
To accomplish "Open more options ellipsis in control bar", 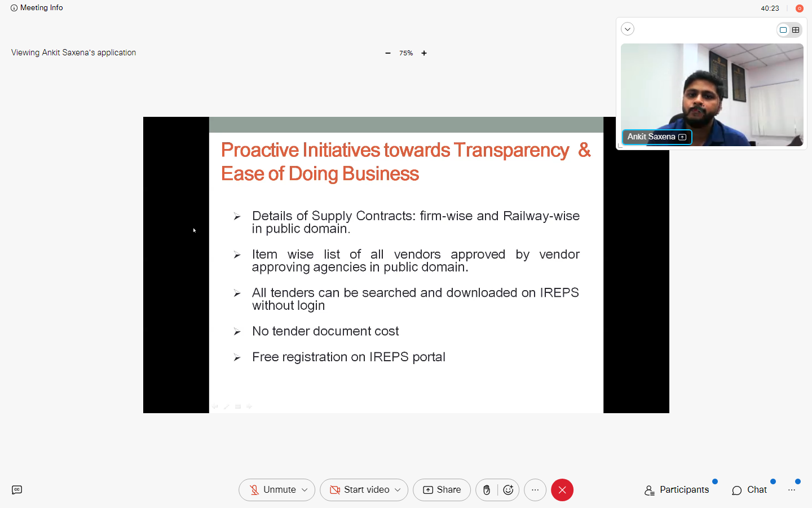I will tap(535, 490).
